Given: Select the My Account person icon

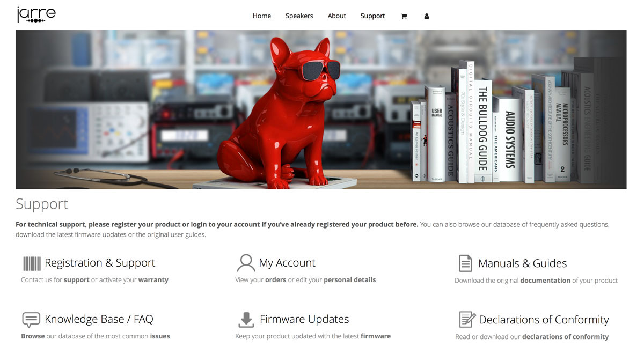Looking at the screenshot, I should (246, 263).
